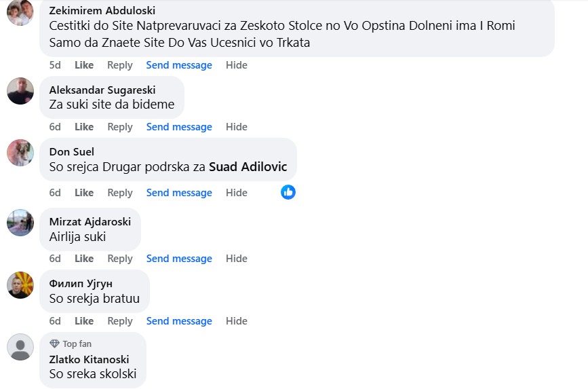
Task: Open Zekimirem Abduloski's profile picture
Action: (20, 12)
